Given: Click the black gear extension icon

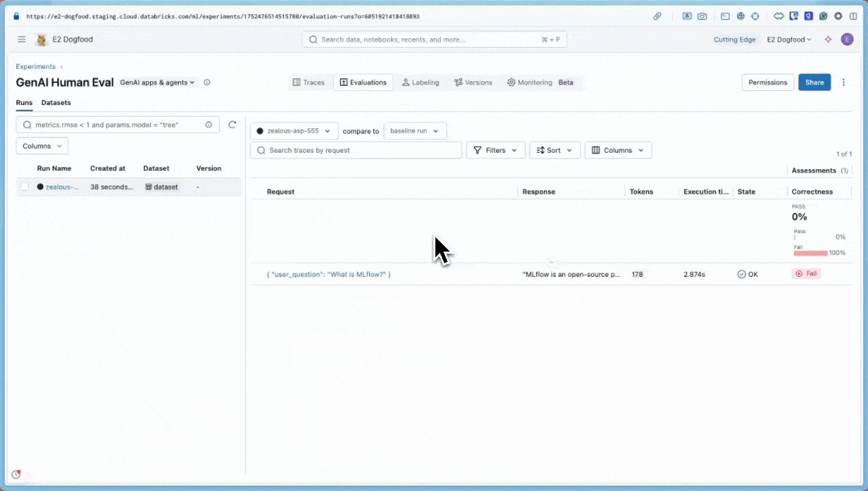Looking at the screenshot, I should click(x=839, y=16).
